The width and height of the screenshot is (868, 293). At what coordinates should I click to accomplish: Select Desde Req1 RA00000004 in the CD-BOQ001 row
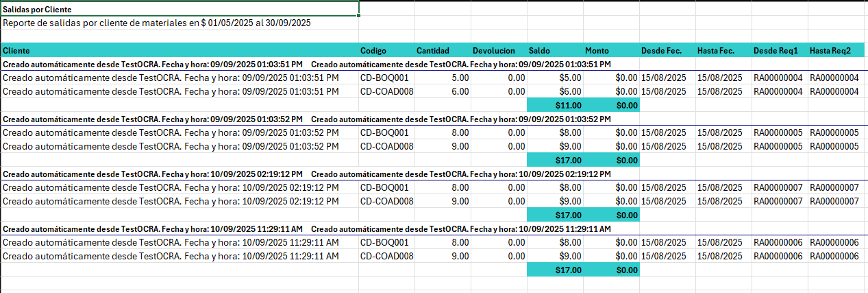[x=780, y=78]
